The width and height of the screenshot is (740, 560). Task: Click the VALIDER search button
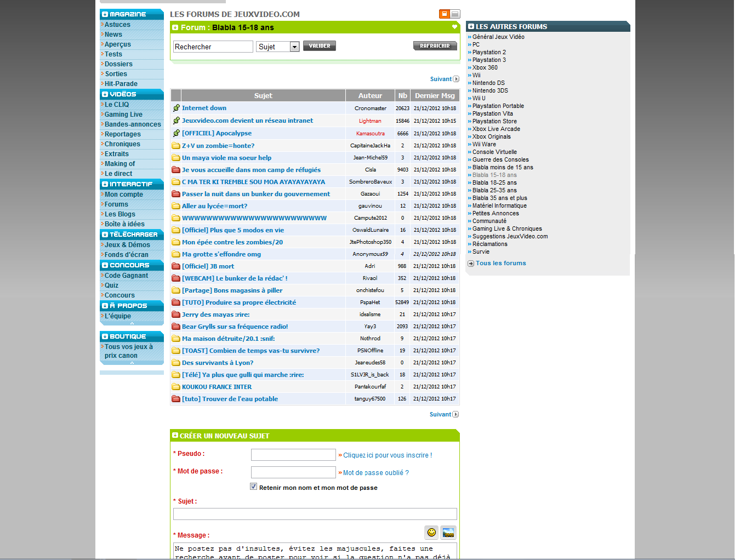click(x=320, y=46)
